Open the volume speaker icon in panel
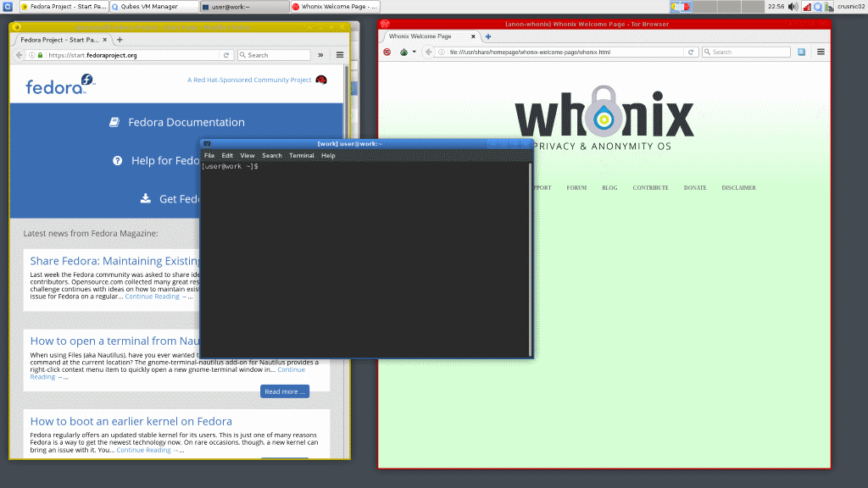 [x=793, y=7]
